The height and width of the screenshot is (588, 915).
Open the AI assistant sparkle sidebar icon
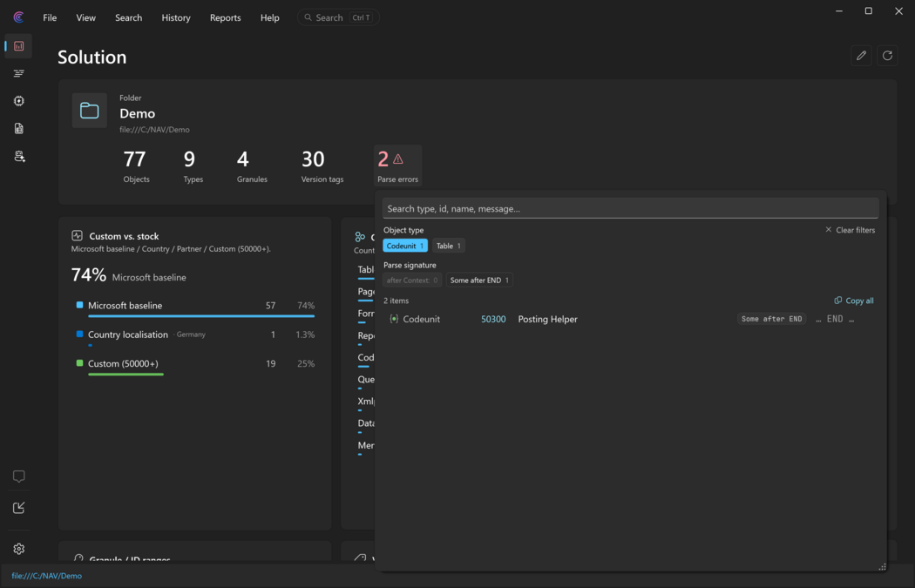[18, 156]
